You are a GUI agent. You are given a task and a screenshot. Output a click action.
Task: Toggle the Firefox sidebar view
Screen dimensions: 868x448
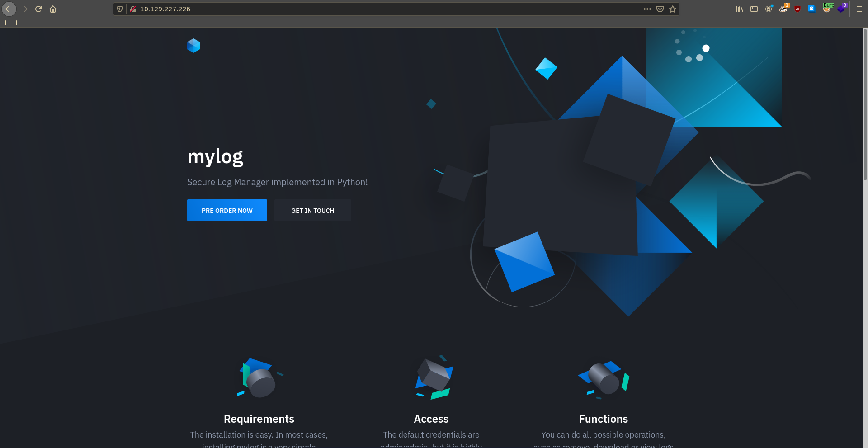[754, 9]
